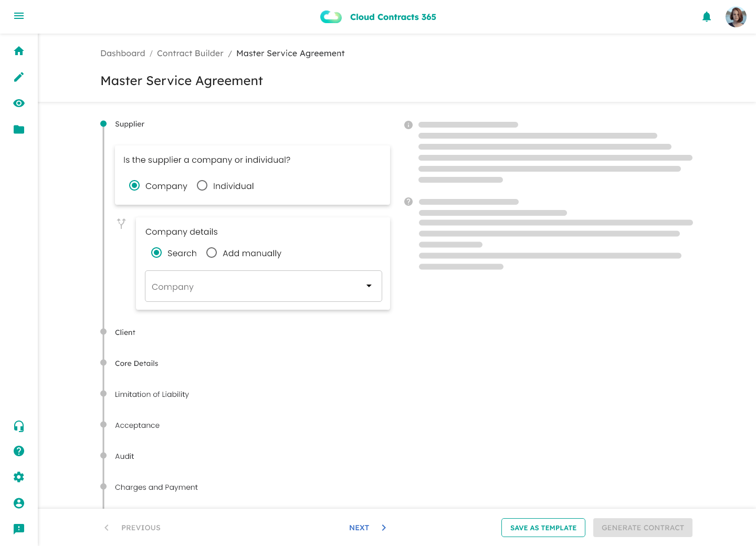Go to Dashboard via breadcrumb
Viewport: 756px width, 546px height.
122,53
